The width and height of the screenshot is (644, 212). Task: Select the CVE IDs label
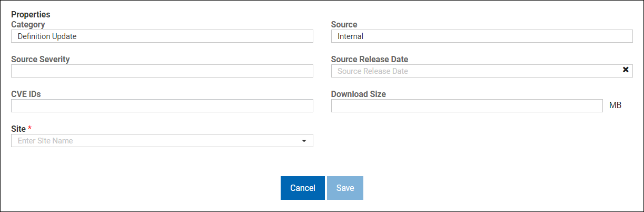(x=26, y=94)
